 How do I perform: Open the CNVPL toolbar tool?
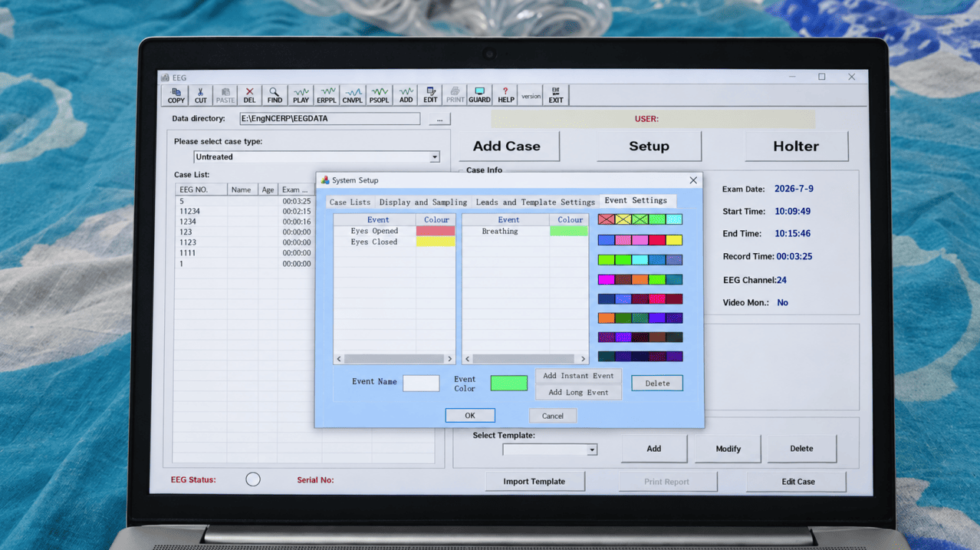[x=353, y=95]
